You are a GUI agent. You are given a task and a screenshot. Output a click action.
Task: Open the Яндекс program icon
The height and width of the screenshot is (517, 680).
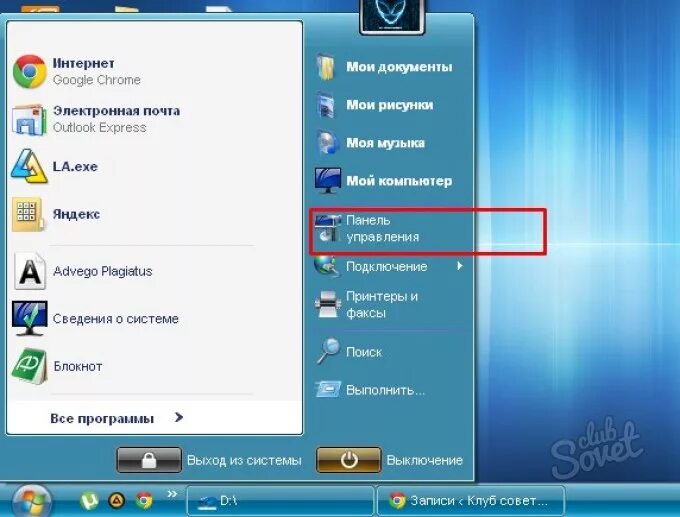coord(28,214)
